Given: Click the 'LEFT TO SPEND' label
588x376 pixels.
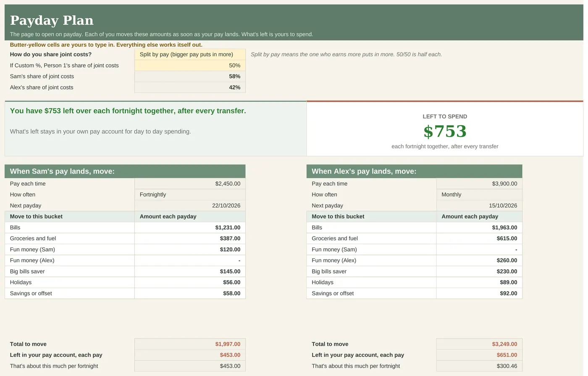Looking at the screenshot, I should click(445, 116).
